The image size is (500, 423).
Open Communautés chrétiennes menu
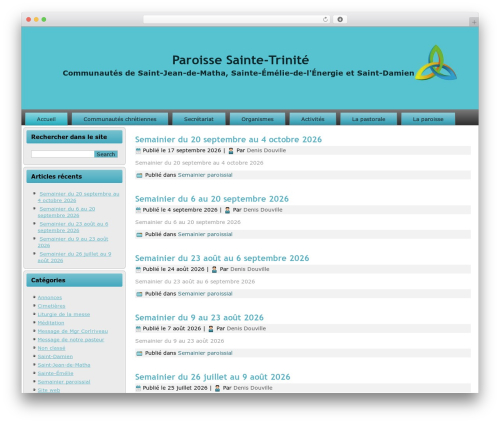tap(120, 119)
